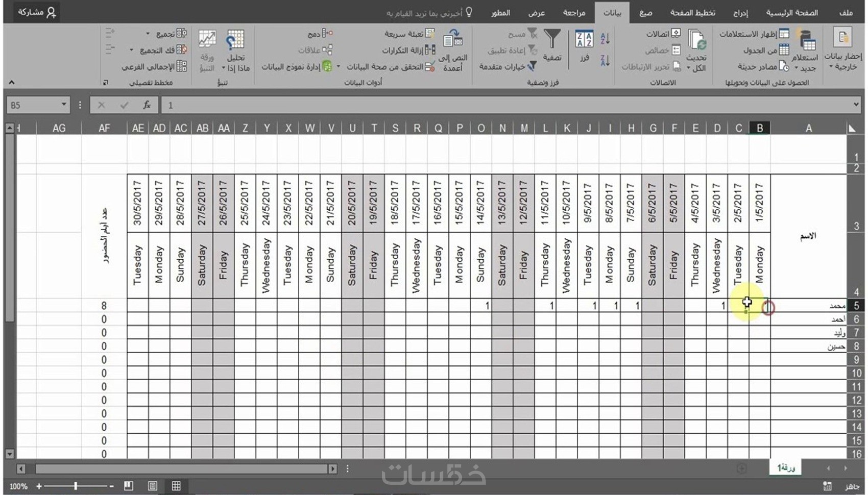The height and width of the screenshot is (495, 868).
Task: Open the ملف file tab
Action: (x=846, y=13)
